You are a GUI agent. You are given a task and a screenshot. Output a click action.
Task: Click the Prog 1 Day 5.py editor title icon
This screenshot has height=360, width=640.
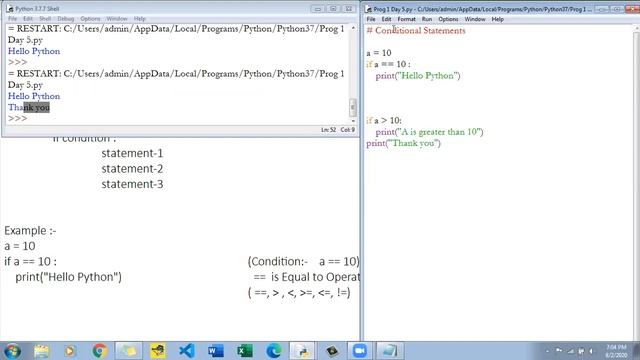pyautogui.click(x=368, y=9)
